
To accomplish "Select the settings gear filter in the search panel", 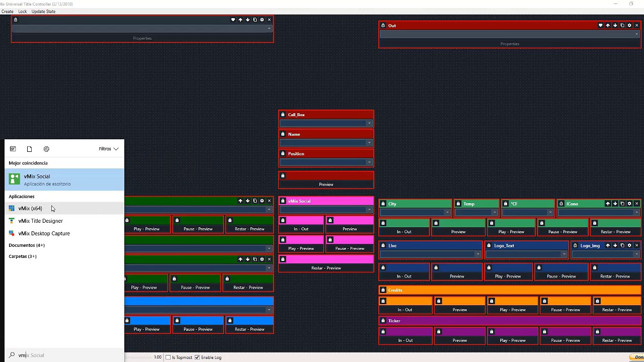I will click(46, 149).
